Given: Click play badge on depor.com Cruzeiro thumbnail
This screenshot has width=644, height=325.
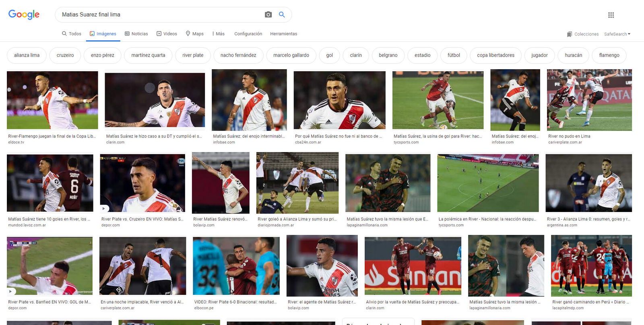Looking at the screenshot, I should click(x=104, y=208).
